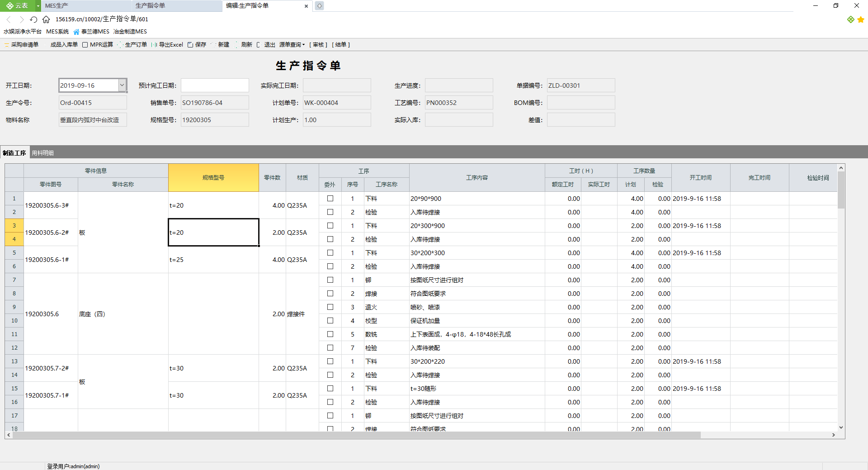Open a new tab with the plus icon
Screen dimensions: 868x470
pyautogui.click(x=319, y=6)
